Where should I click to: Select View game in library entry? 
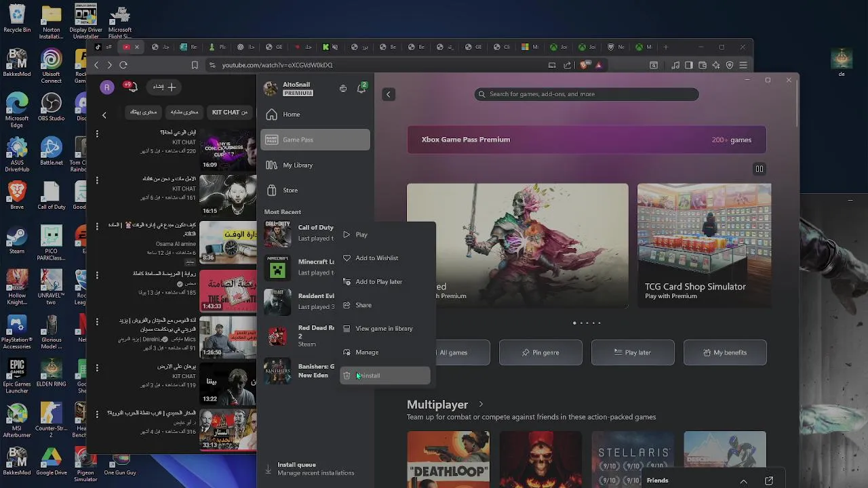(x=384, y=329)
